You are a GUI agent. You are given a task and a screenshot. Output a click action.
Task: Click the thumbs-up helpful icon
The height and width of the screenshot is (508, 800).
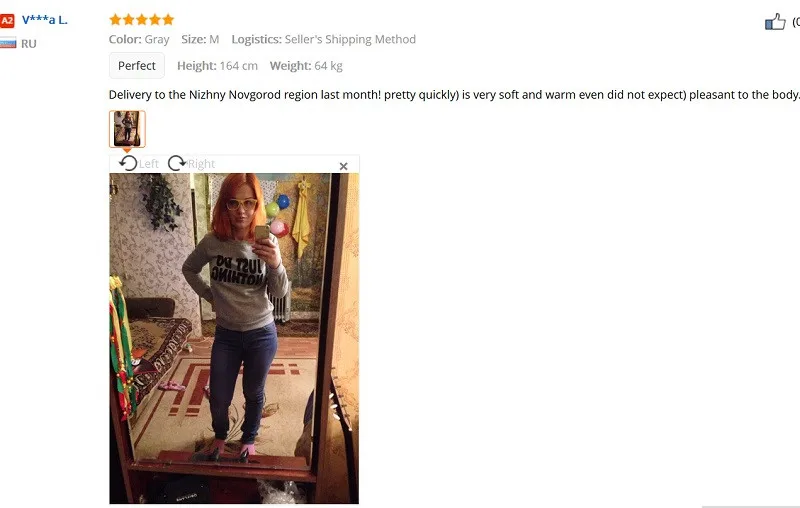775,22
